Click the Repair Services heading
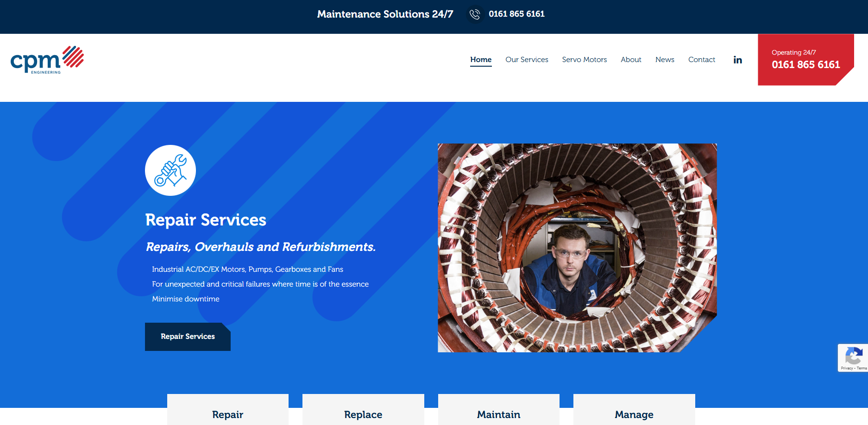868x425 pixels. pos(206,220)
